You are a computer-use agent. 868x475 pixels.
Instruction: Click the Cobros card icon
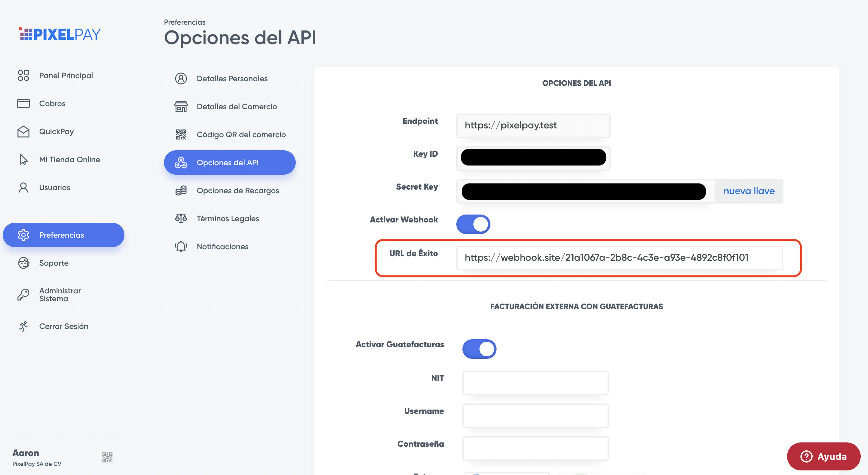click(x=23, y=103)
